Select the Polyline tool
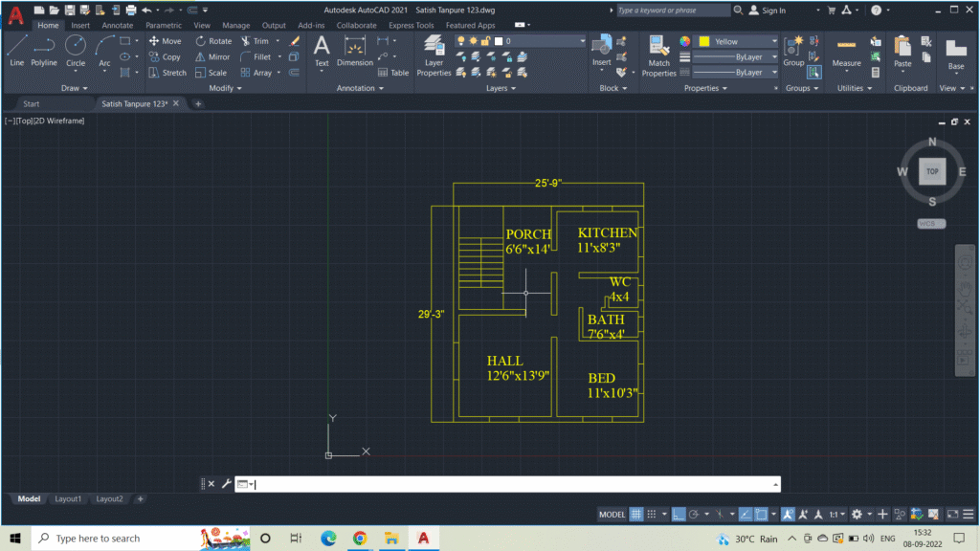Image resolution: width=980 pixels, height=551 pixels. (x=44, y=51)
